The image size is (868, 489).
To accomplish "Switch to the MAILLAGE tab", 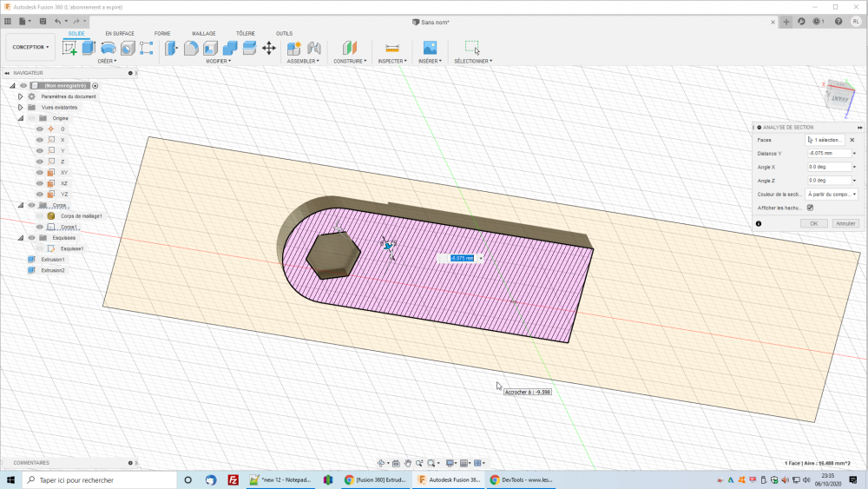I will point(203,34).
